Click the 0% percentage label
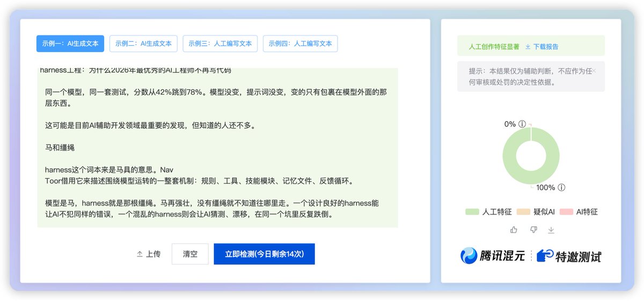Image resolution: width=644 pixels, height=301 pixels. (510, 124)
